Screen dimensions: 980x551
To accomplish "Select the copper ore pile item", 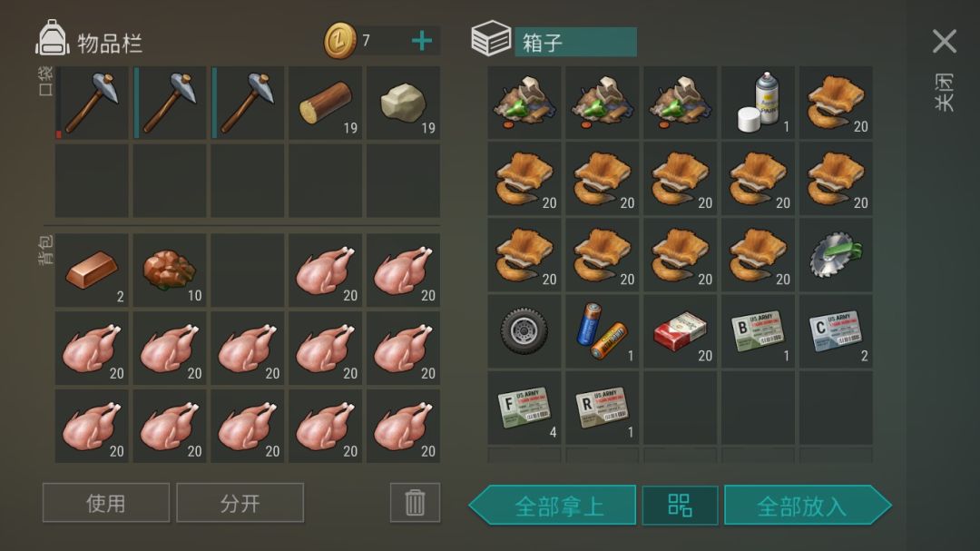I will (x=170, y=271).
